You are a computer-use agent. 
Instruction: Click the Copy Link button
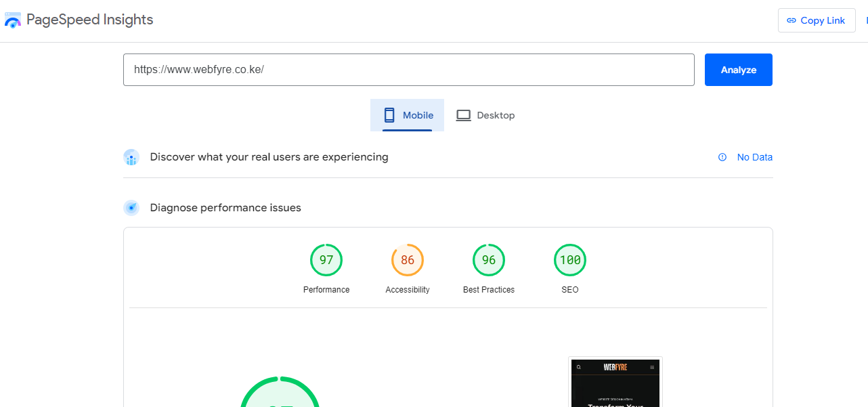817,20
